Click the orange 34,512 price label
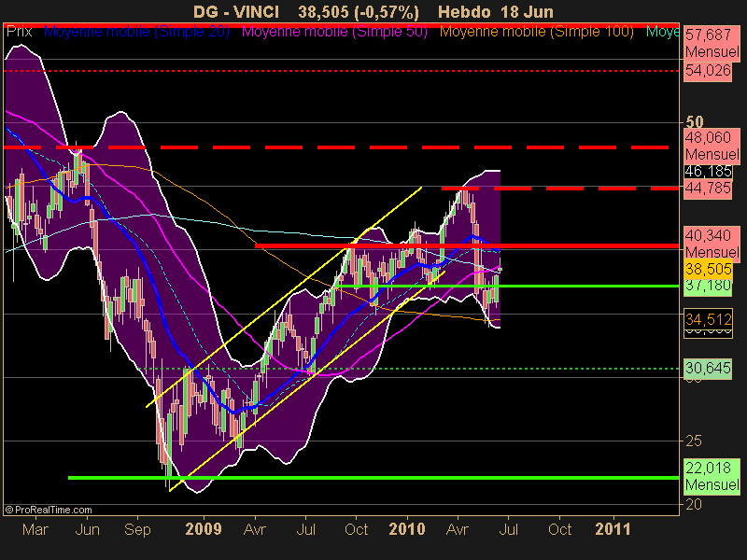The width and height of the screenshot is (747, 560). click(708, 319)
